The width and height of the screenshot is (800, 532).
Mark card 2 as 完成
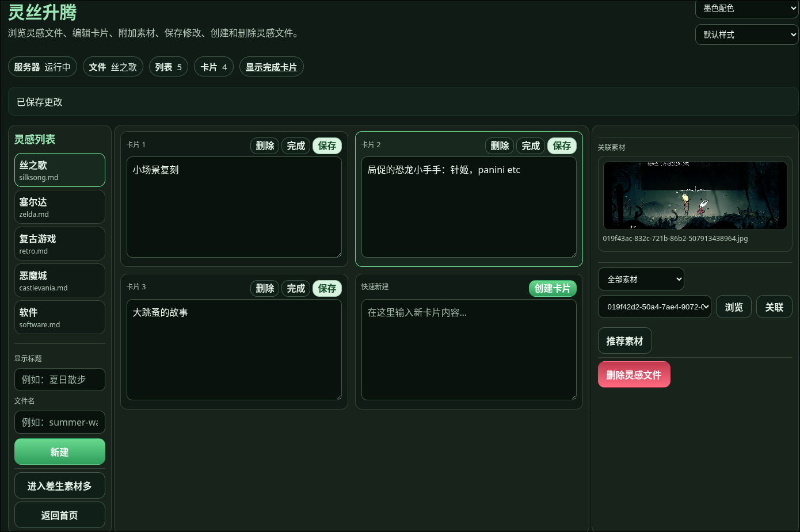click(531, 146)
